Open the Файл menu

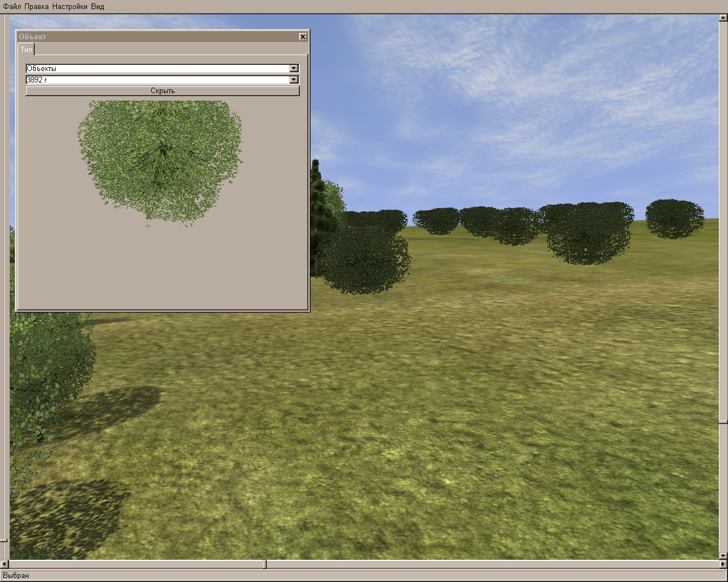coord(12,6)
